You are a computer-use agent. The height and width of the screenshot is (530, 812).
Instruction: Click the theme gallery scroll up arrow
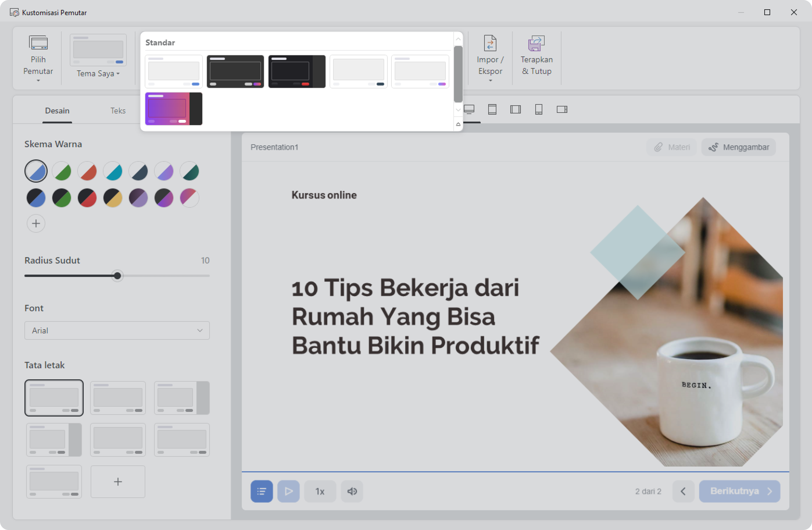458,39
